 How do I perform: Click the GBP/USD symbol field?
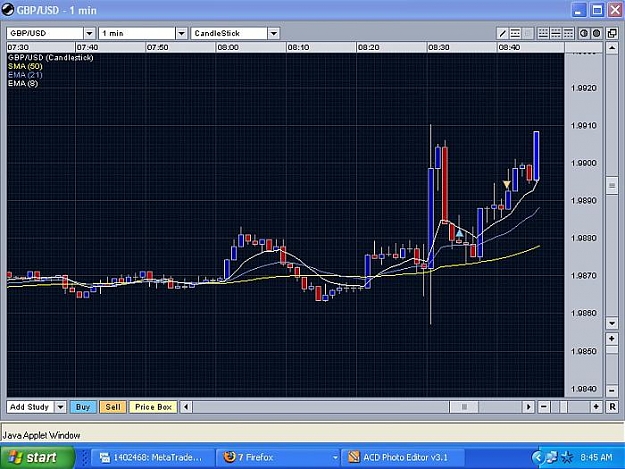coord(45,33)
